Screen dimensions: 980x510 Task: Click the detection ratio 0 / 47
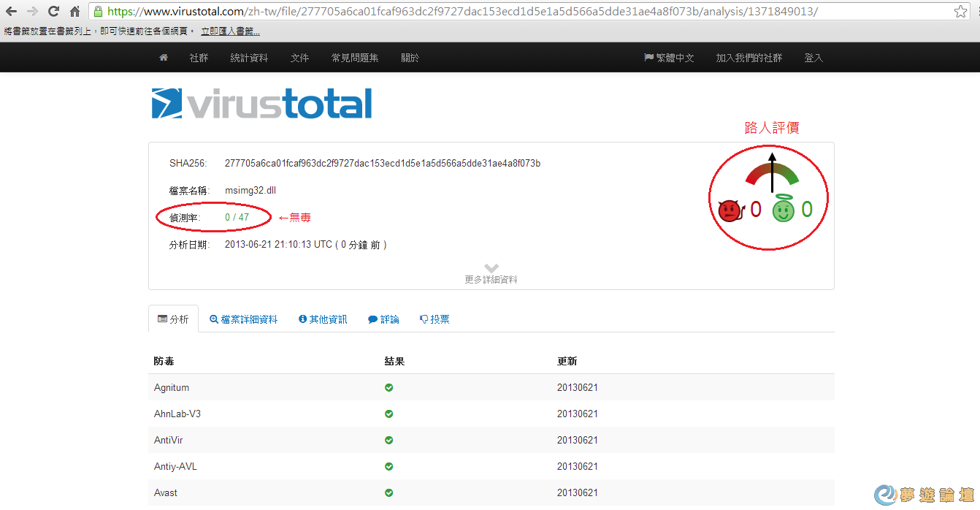click(237, 217)
